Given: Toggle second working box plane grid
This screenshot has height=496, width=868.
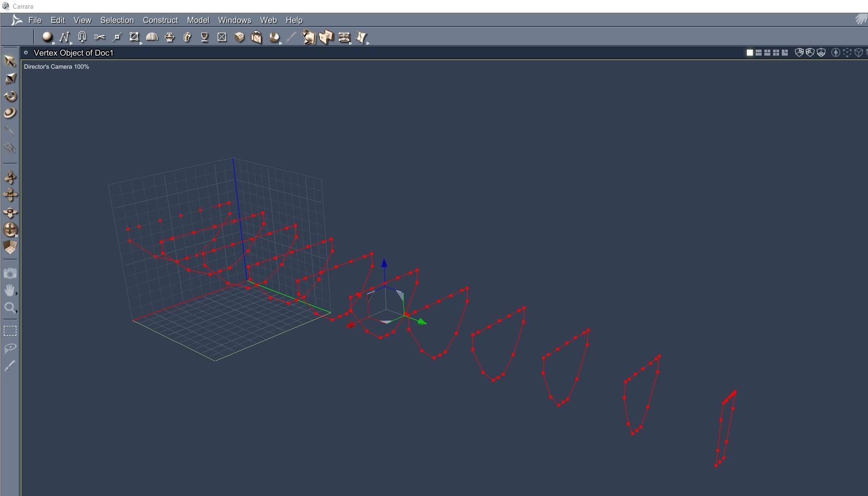Looking at the screenshot, I should point(810,53).
